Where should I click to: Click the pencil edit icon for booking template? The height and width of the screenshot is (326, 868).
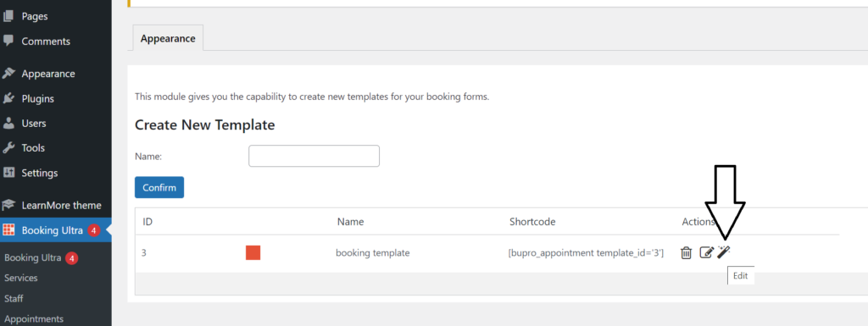706,253
